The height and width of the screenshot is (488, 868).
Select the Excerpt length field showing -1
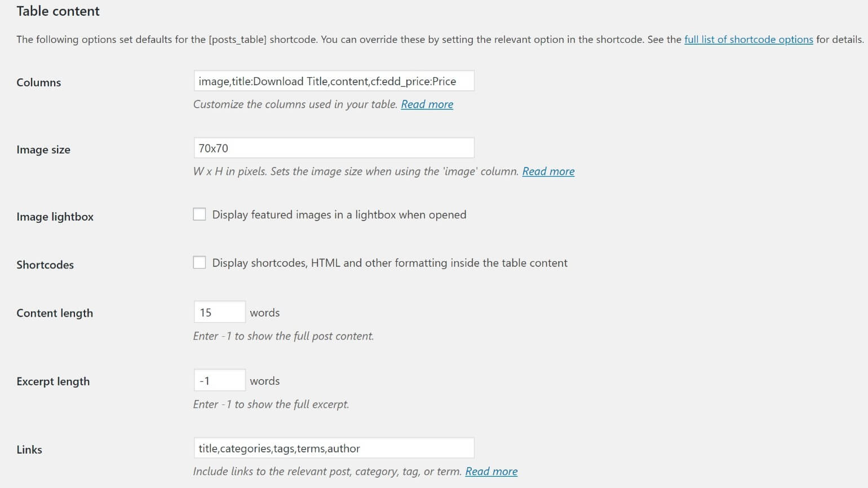coord(219,380)
